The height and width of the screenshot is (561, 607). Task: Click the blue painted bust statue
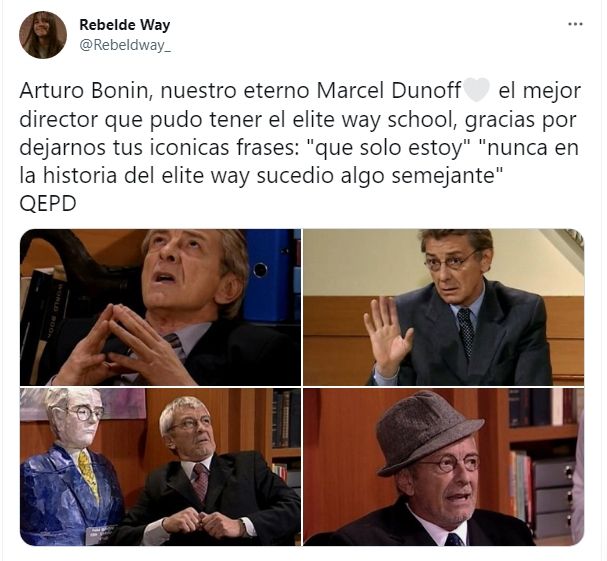click(x=70, y=468)
